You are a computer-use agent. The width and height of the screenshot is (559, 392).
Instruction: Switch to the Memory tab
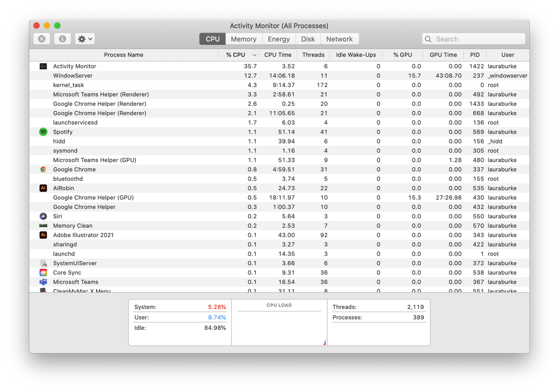244,39
